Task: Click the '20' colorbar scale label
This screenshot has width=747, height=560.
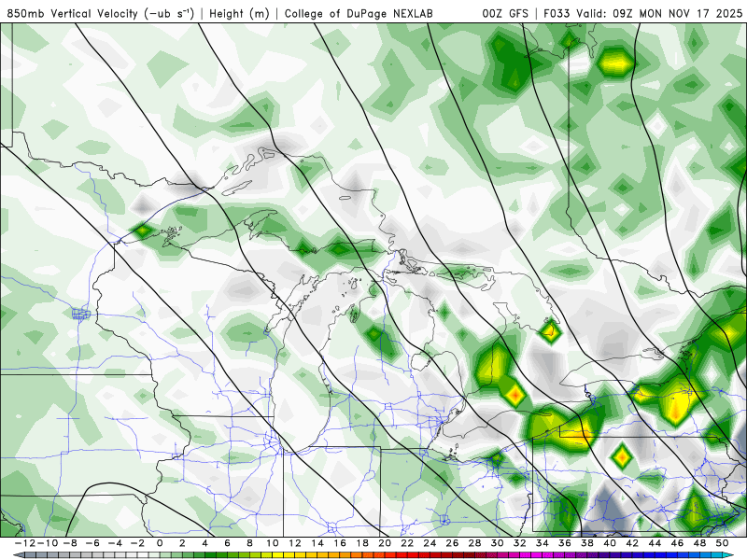Action: 385,543
